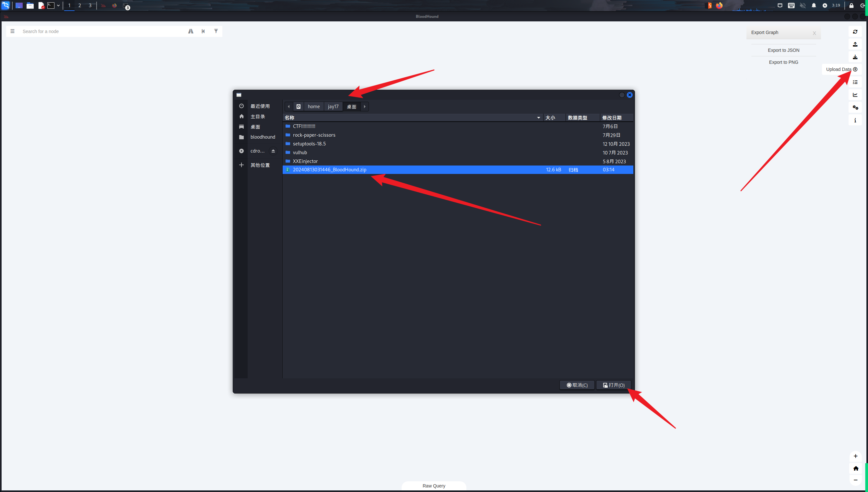Select 桌面 in file dialog sidebar
Screen dimensions: 868x492
pyautogui.click(x=255, y=127)
